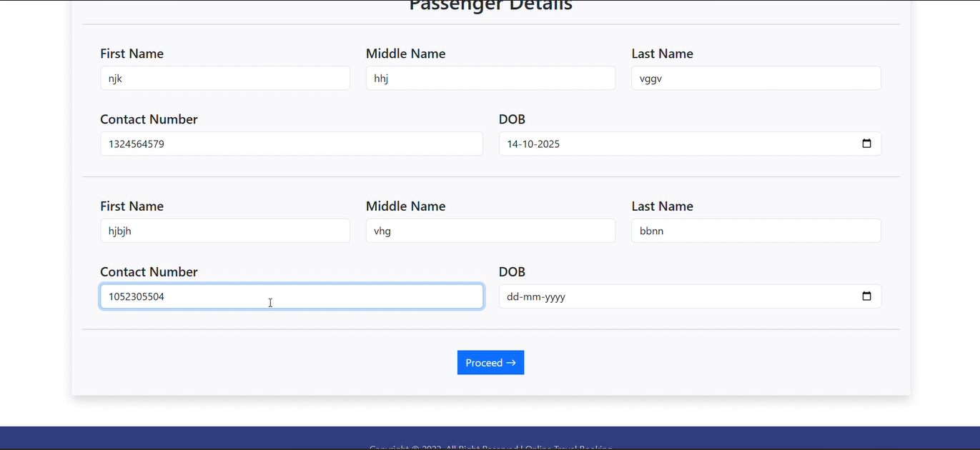Click the First Name label above njk
Image resolution: width=980 pixels, height=450 pixels.
(132, 54)
